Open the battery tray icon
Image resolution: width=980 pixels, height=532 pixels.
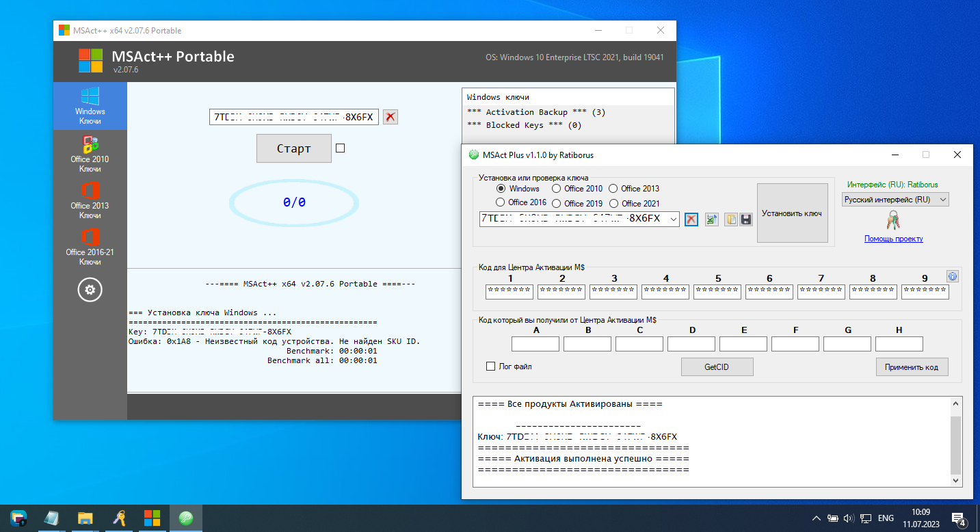tap(833, 518)
